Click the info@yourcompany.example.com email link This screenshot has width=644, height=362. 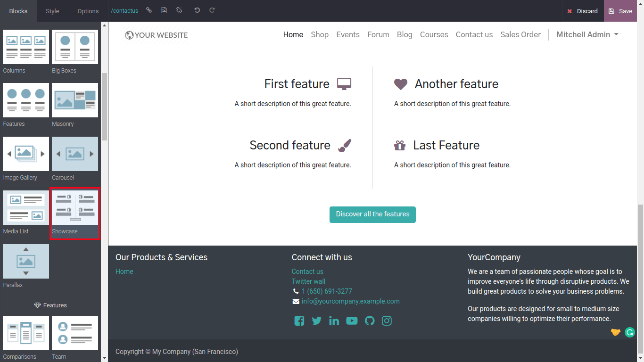pyautogui.click(x=351, y=301)
